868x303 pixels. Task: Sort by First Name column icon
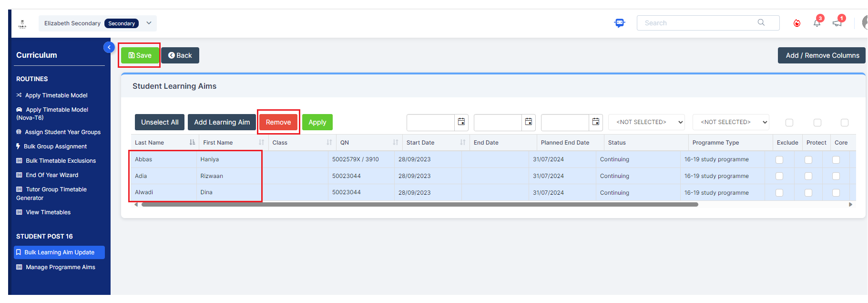point(261,142)
